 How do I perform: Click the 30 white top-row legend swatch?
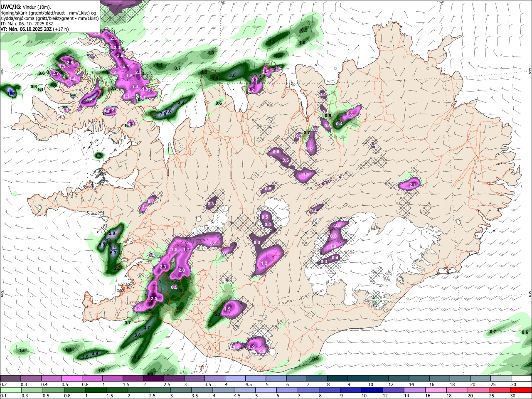pos(520,379)
